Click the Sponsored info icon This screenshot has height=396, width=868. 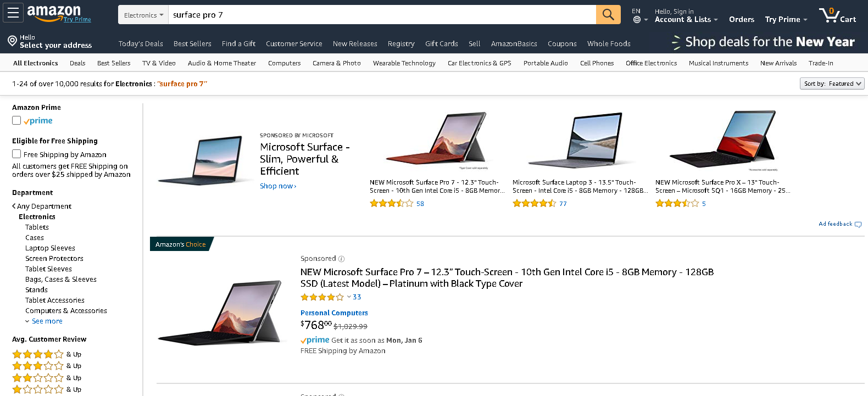point(341,259)
